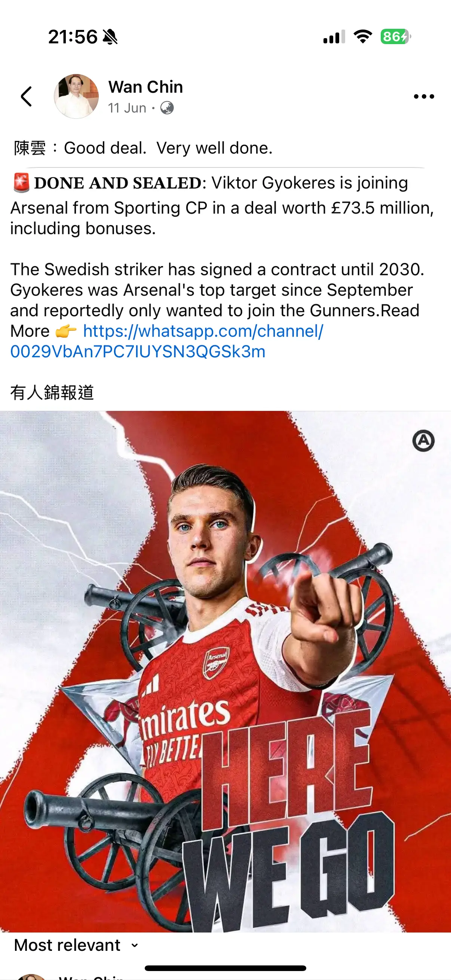451x980 pixels.
Task: Open the Gyokeres Arsenal poster image
Action: click(225, 672)
